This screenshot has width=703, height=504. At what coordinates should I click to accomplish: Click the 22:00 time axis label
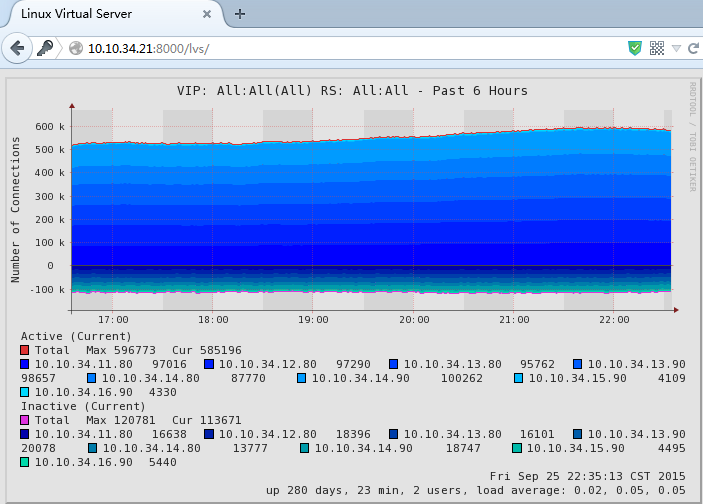pyautogui.click(x=614, y=320)
